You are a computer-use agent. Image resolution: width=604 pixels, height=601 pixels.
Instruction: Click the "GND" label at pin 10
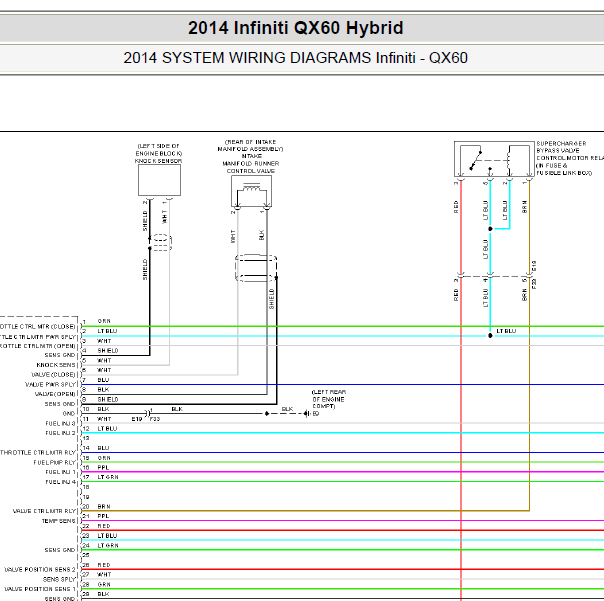coord(69,414)
